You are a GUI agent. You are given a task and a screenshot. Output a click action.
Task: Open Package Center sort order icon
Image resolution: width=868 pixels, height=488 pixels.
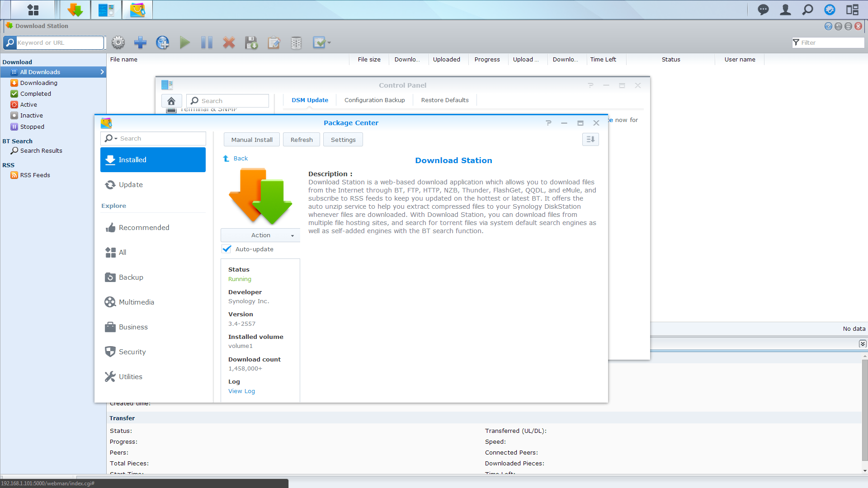[x=590, y=139]
